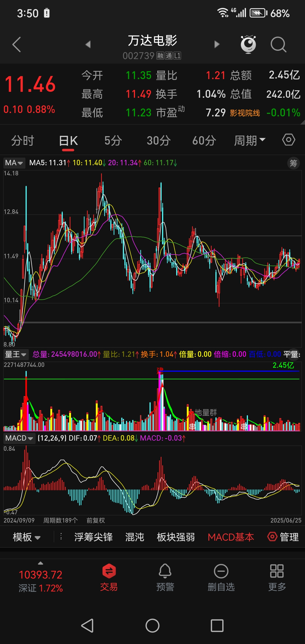Switch to 60分 chart tab
Image resolution: width=305 pixels, height=644 pixels.
point(204,140)
